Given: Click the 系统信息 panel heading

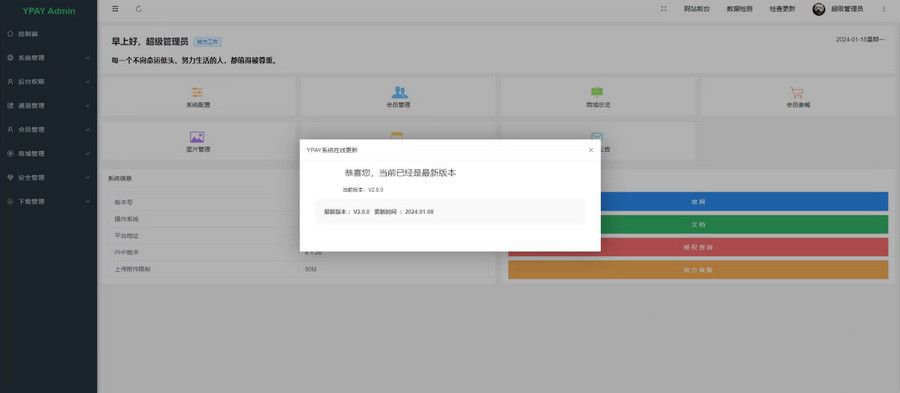Looking at the screenshot, I should coord(120,178).
